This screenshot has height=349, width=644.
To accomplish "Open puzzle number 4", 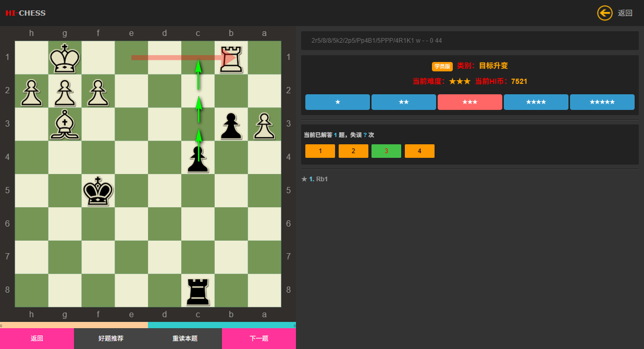I will (419, 151).
